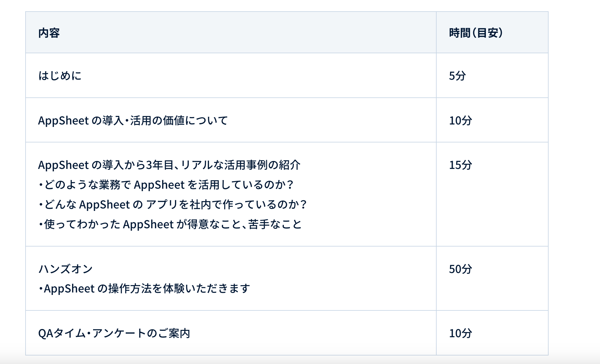600x364 pixels.
Task: Click the ハンズオン row title
Action: point(65,269)
